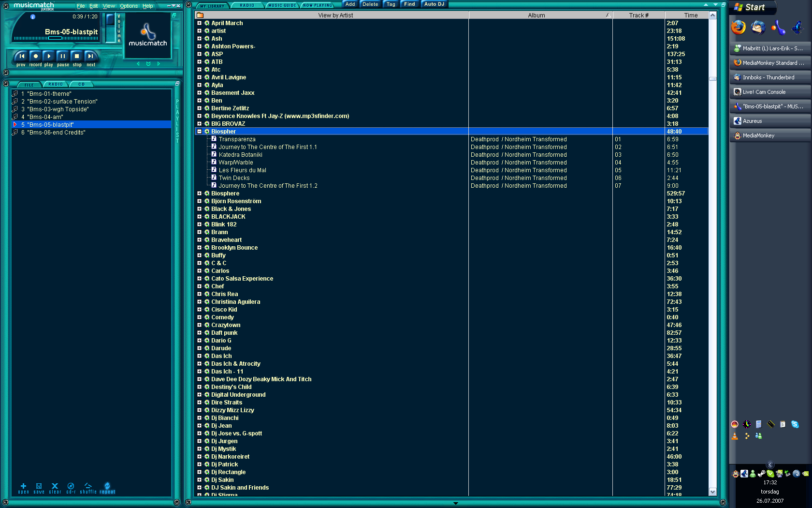
Task: Launch Musicmatch from quick launch icon
Action: [778, 27]
